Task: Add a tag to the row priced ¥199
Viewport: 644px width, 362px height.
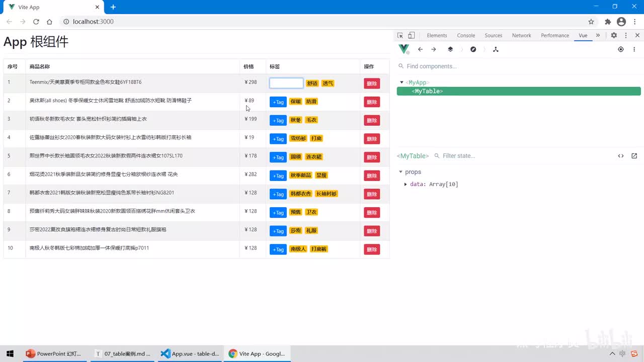Action: pos(278,120)
